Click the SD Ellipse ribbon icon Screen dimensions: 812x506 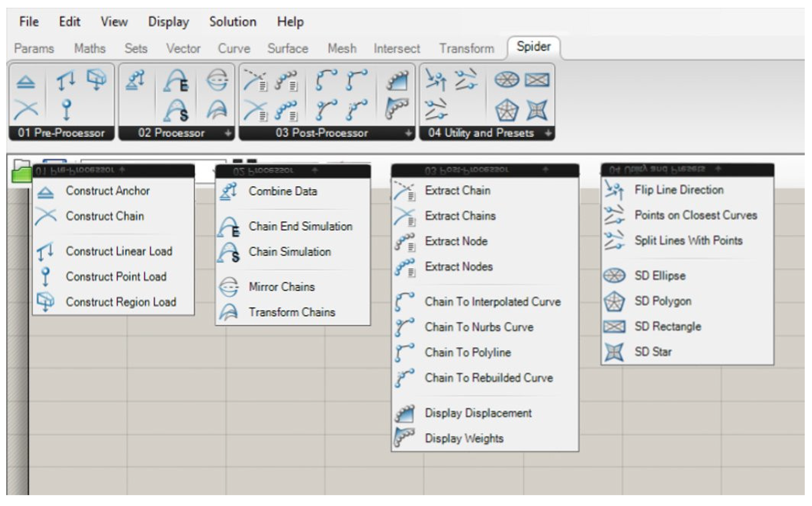[x=507, y=80]
